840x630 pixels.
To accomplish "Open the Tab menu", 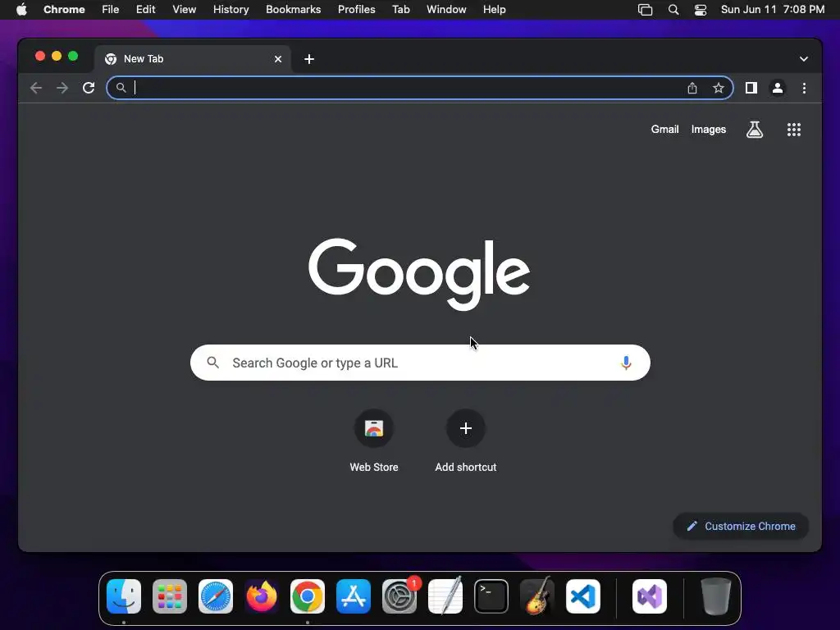I will 400,10.
